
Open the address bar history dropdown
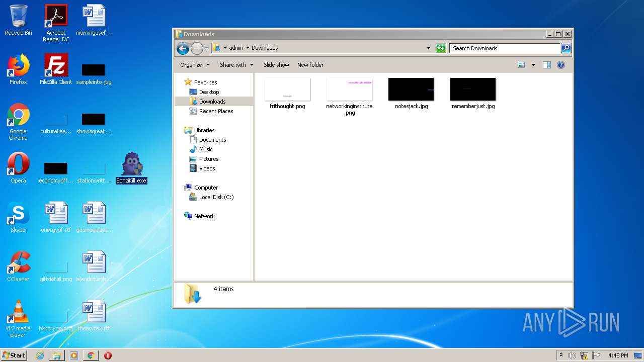click(428, 48)
